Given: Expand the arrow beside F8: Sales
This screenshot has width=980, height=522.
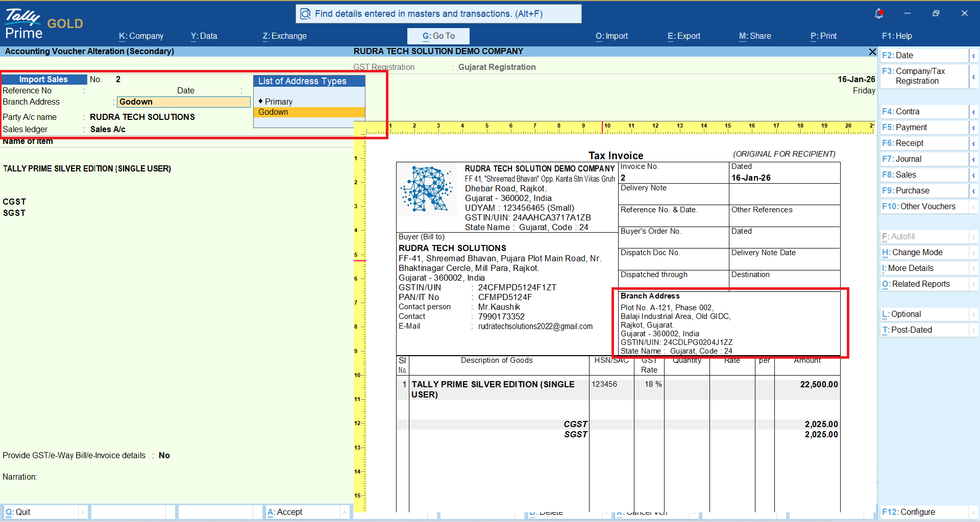Looking at the screenshot, I should [x=973, y=175].
